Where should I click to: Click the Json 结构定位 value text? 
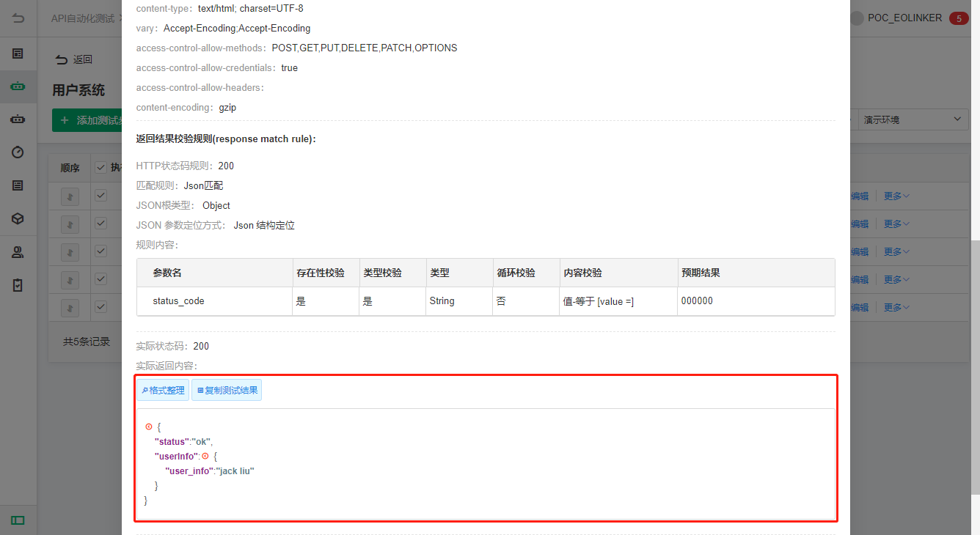click(x=264, y=226)
